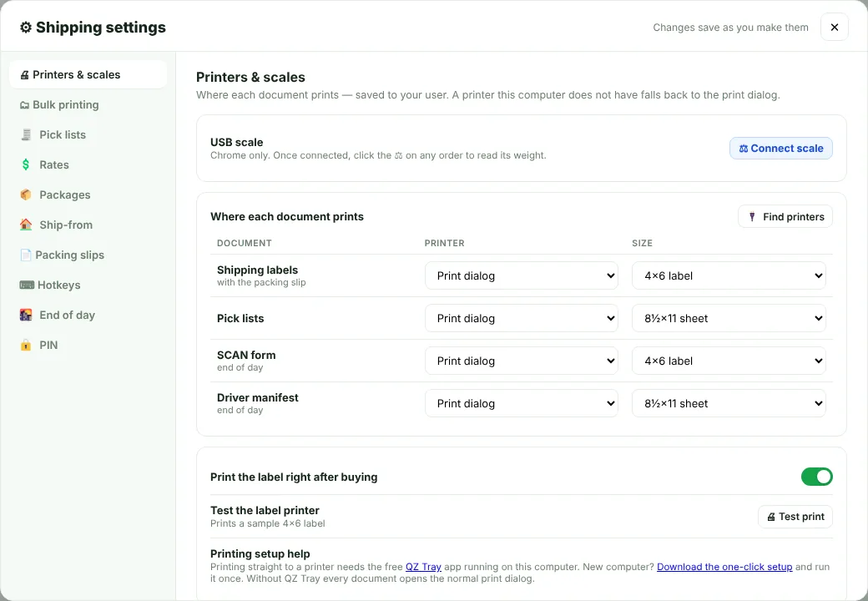The width and height of the screenshot is (868, 601).
Task: Click the Packing slips page icon
Action: click(x=26, y=255)
